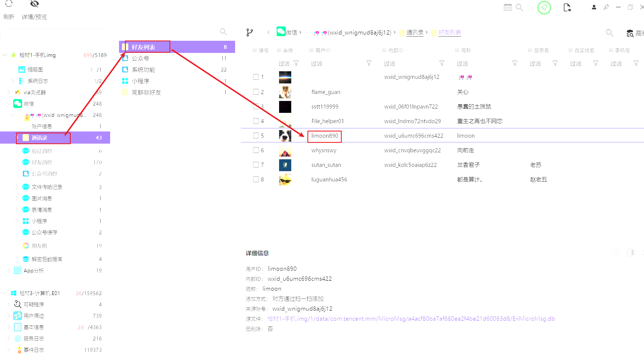Expand the via浏览器 tree node

tap(8, 92)
